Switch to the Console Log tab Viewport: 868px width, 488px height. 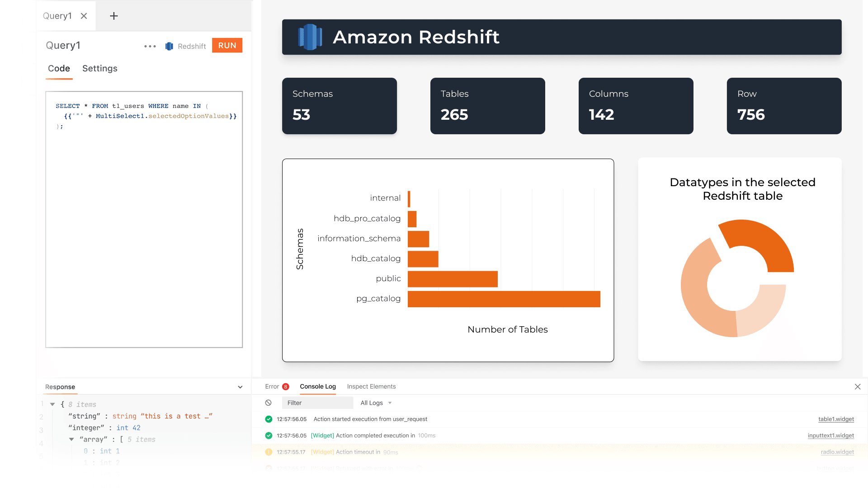[x=318, y=386]
